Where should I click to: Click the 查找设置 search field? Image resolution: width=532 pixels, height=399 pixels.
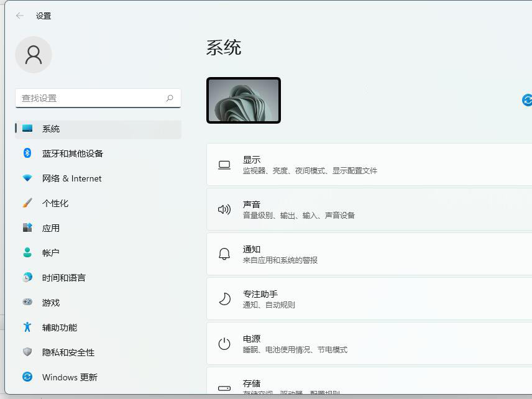point(98,98)
